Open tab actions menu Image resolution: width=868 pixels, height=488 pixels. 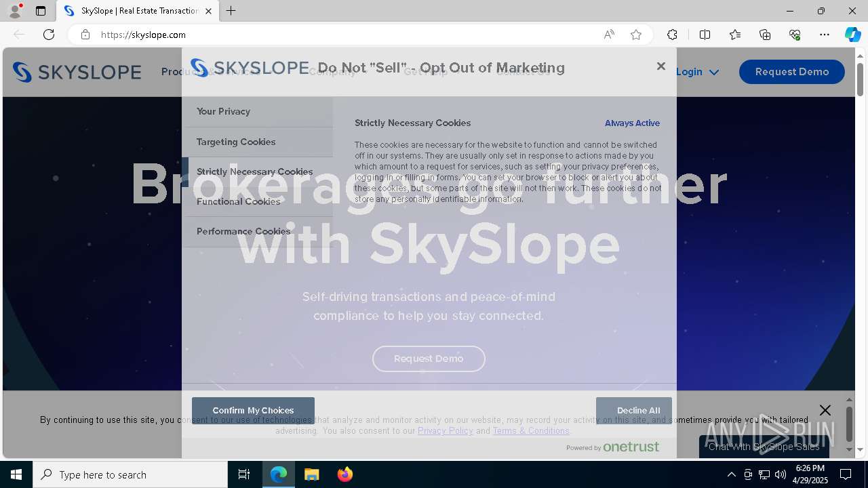pos(41,11)
